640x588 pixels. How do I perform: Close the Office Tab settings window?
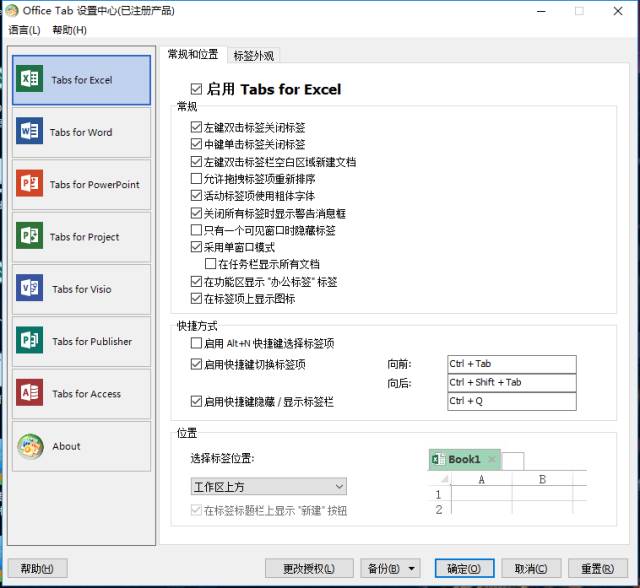pos(618,11)
